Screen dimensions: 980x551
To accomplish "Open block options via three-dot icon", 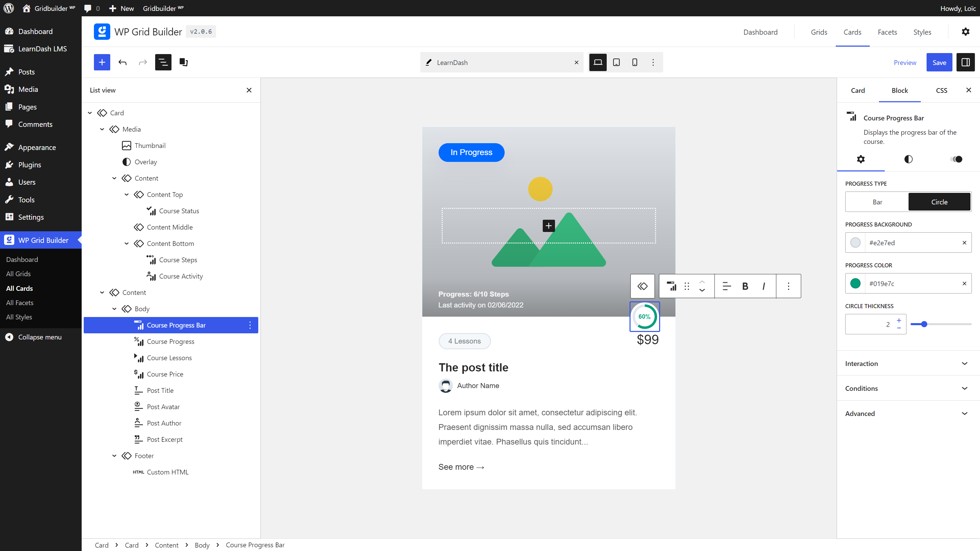I will (788, 286).
